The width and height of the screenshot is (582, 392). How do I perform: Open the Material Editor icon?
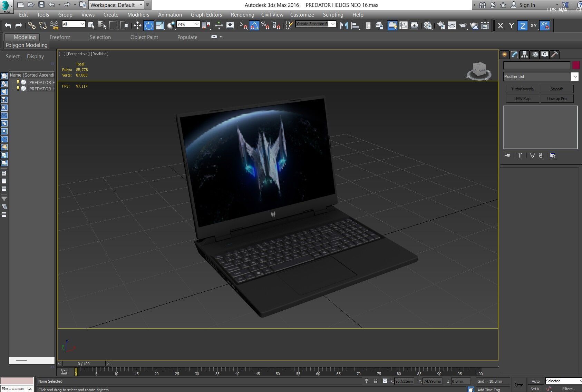coord(428,25)
